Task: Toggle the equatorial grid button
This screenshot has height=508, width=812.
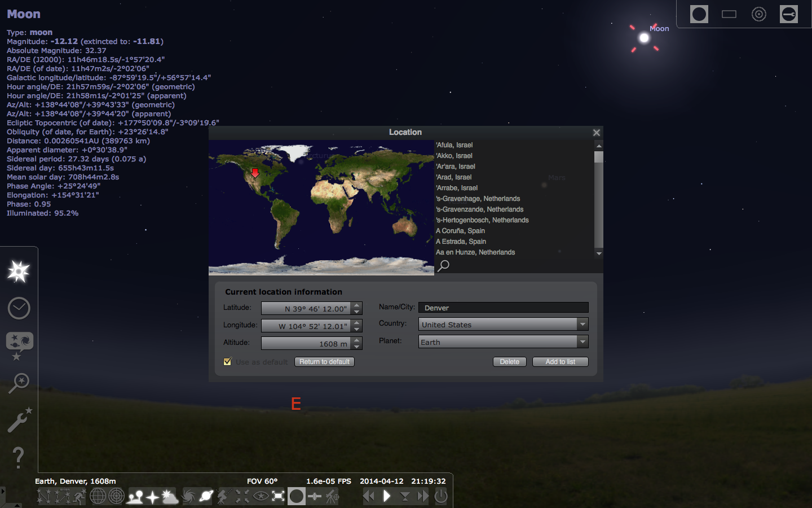Action: [98, 496]
